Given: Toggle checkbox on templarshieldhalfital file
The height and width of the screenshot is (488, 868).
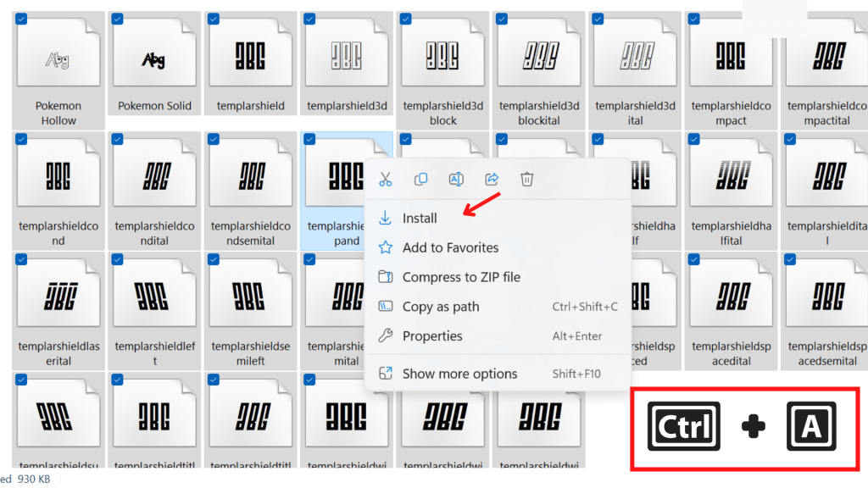Looking at the screenshot, I should point(693,139).
